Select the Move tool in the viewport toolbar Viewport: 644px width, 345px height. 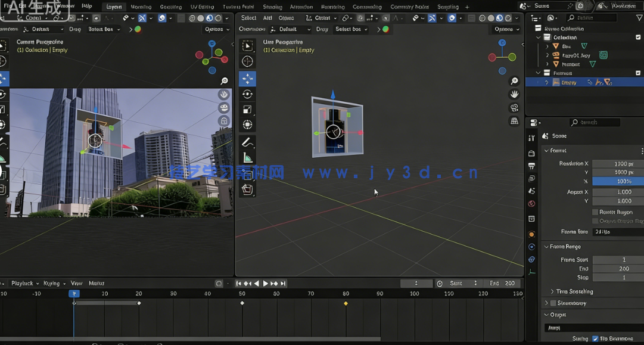pyautogui.click(x=247, y=77)
